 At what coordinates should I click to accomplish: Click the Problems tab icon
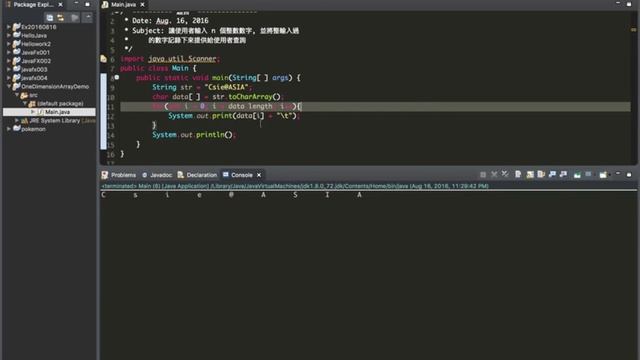[105, 175]
